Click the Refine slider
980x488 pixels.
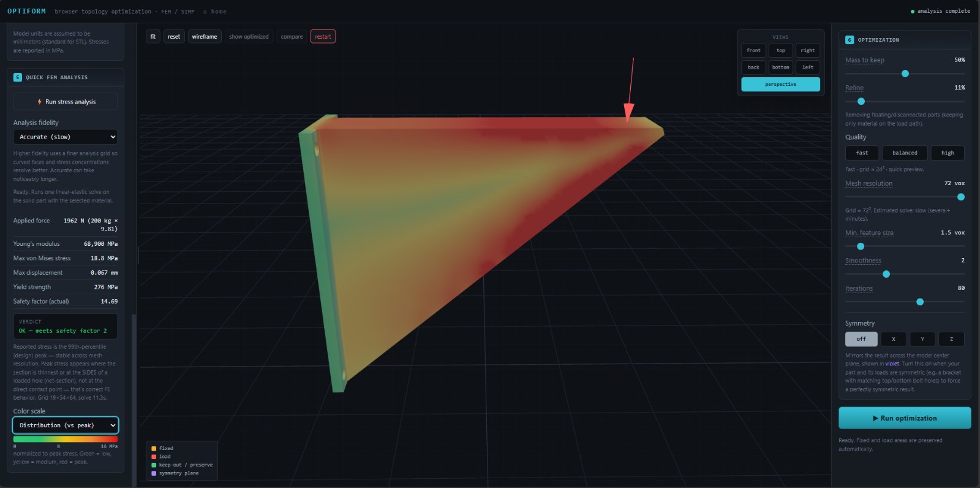click(x=905, y=101)
